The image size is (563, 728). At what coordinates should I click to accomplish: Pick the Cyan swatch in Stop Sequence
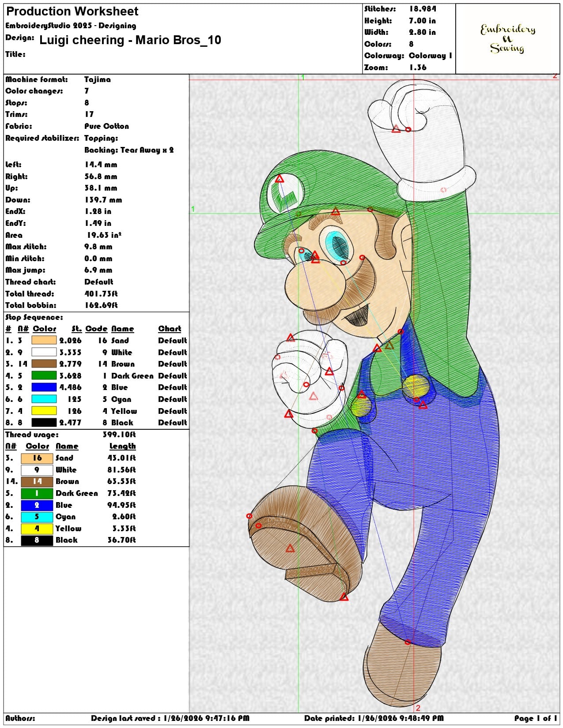44,399
